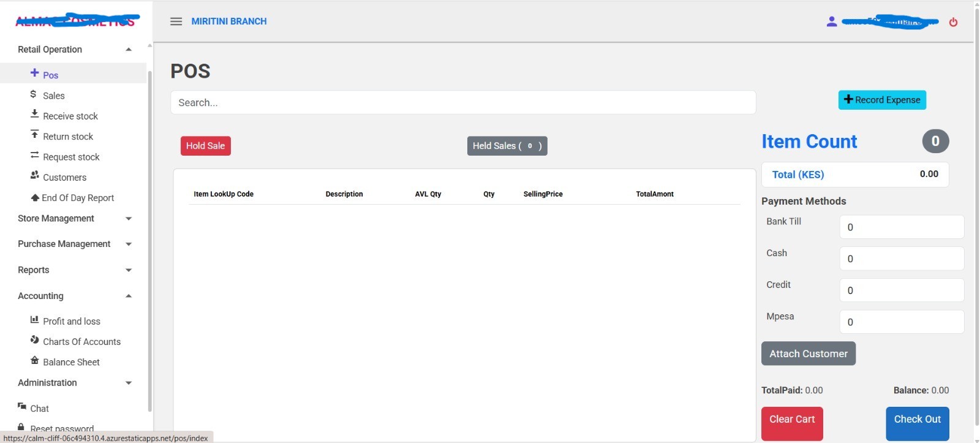Open the Sales page
The width and height of the screenshot is (980, 443).
[x=54, y=96]
